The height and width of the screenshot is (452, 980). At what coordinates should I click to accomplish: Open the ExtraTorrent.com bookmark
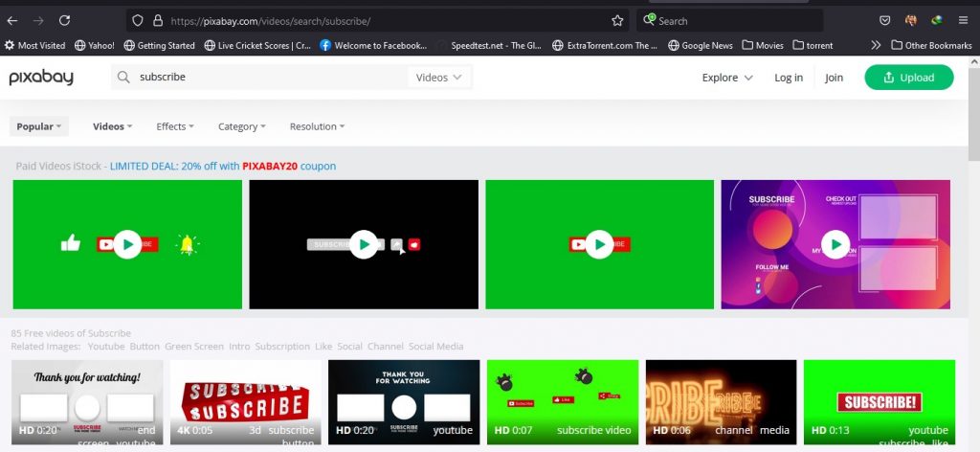point(606,45)
